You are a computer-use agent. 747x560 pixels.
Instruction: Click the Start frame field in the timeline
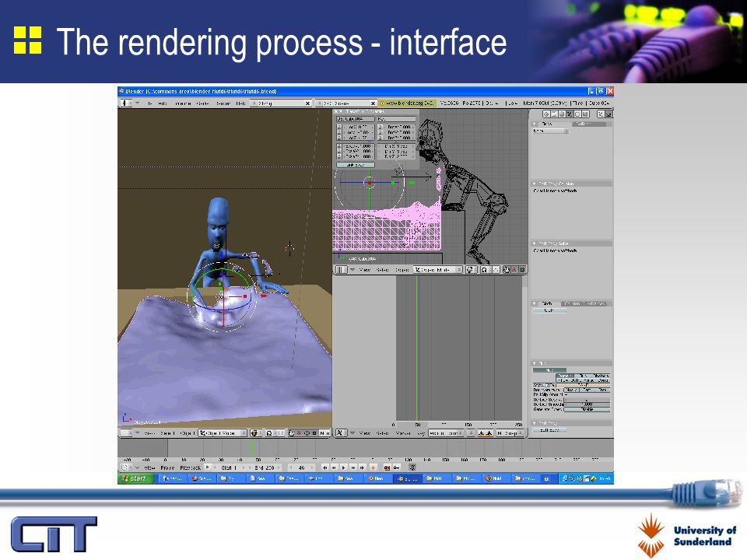pyautogui.click(x=230, y=467)
